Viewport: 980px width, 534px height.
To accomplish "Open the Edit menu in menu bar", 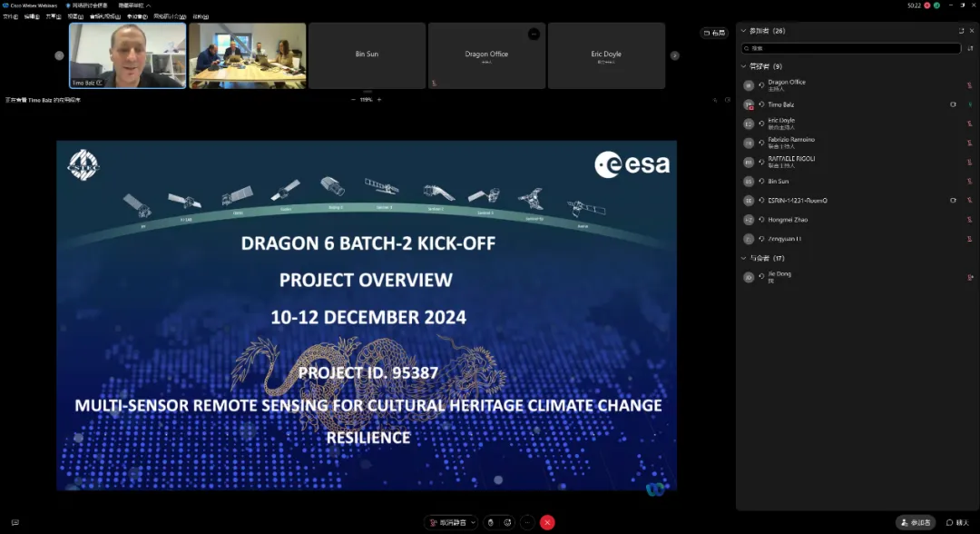I will click(x=31, y=16).
